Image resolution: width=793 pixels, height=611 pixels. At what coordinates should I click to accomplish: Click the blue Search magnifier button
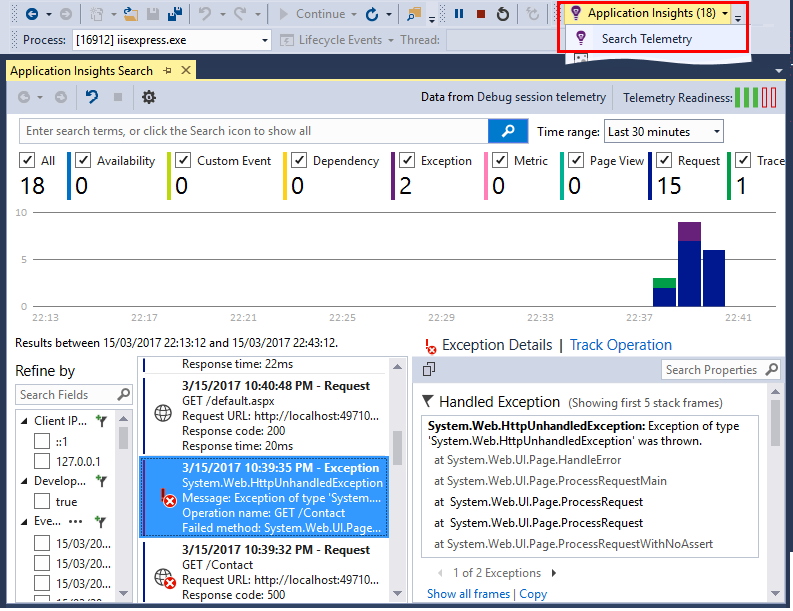[x=508, y=131]
